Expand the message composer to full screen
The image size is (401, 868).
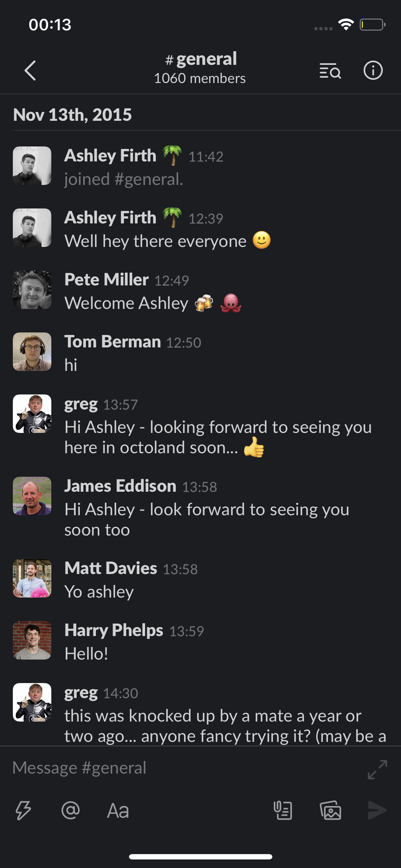[377, 770]
